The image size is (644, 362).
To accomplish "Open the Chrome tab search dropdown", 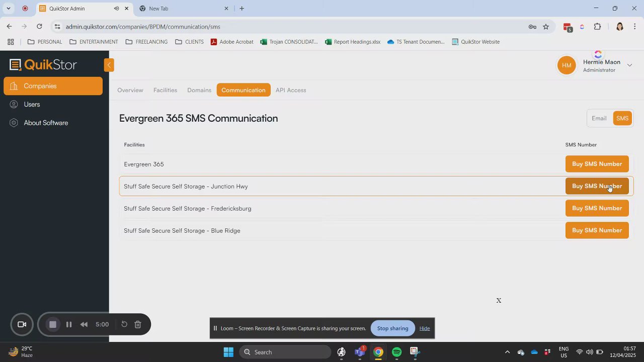I will coord(9,9).
